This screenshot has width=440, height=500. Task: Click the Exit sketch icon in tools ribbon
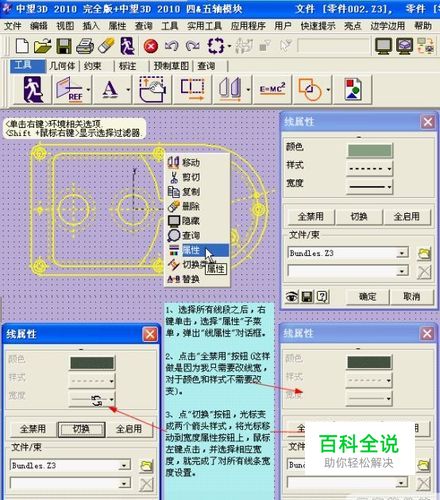coord(33,89)
